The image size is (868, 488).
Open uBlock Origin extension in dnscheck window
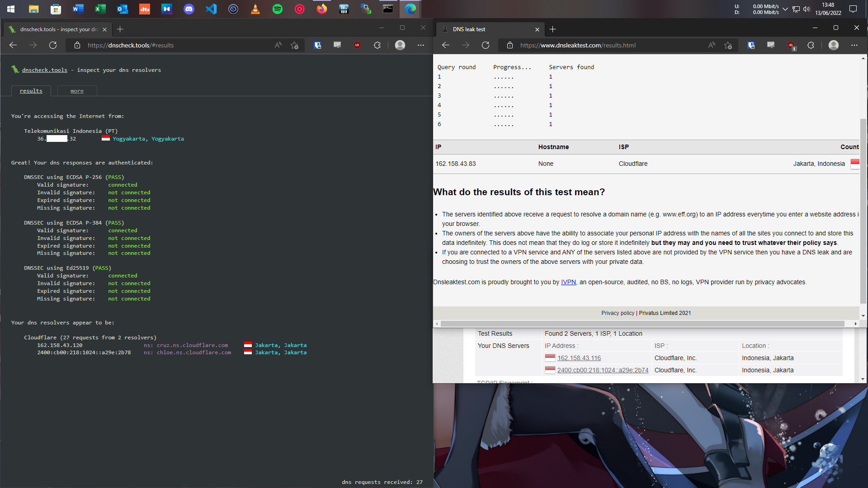pos(357,45)
